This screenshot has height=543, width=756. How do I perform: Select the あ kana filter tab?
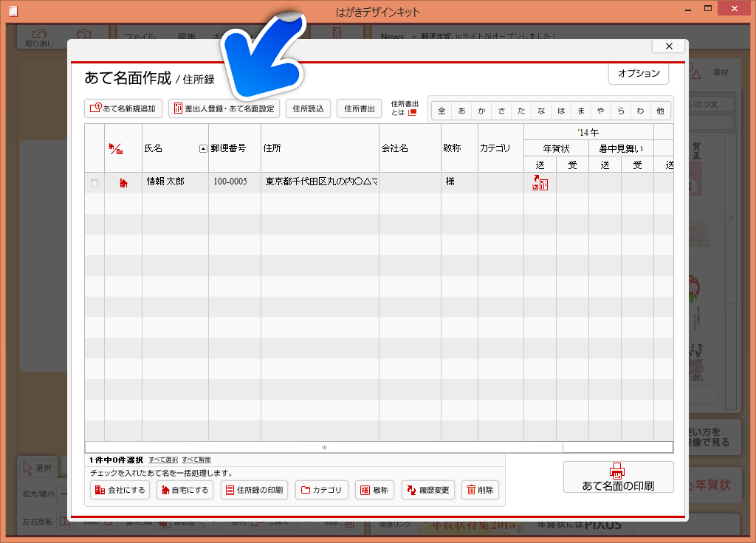tap(461, 111)
